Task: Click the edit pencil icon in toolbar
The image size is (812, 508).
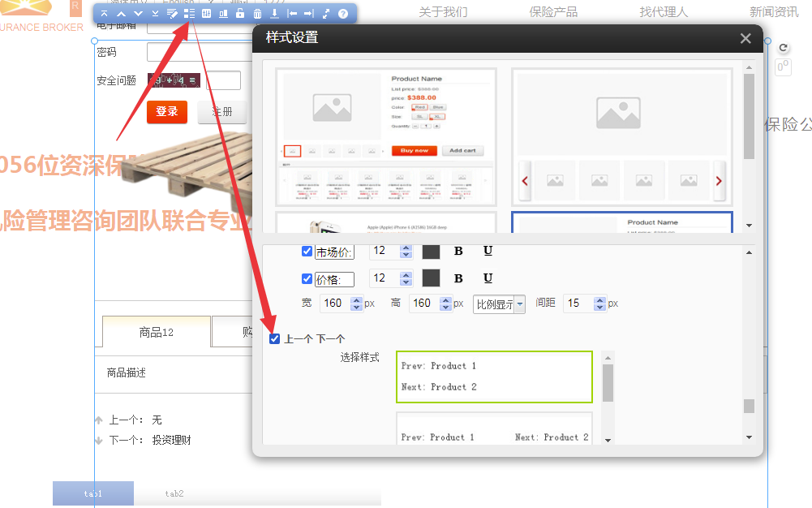Action: point(172,14)
